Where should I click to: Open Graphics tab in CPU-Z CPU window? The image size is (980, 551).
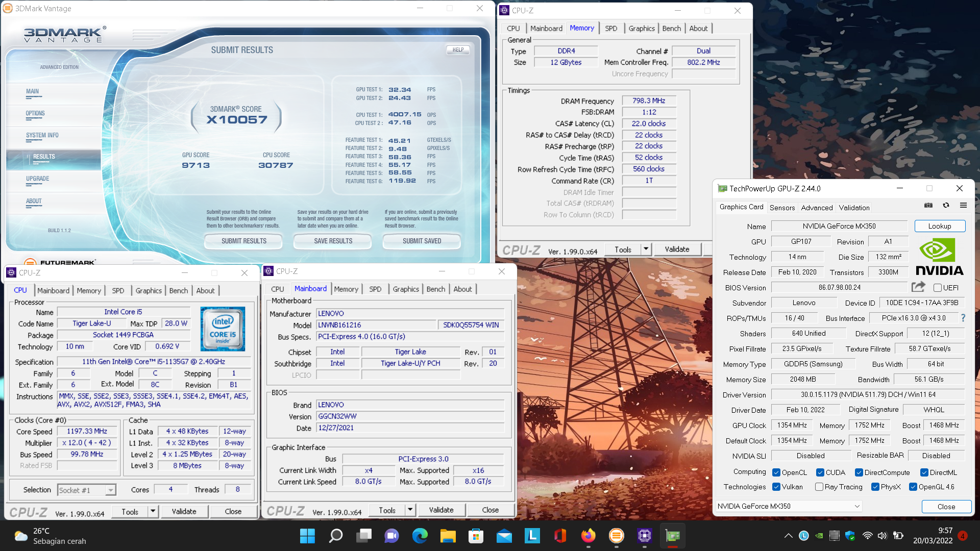pyautogui.click(x=149, y=291)
